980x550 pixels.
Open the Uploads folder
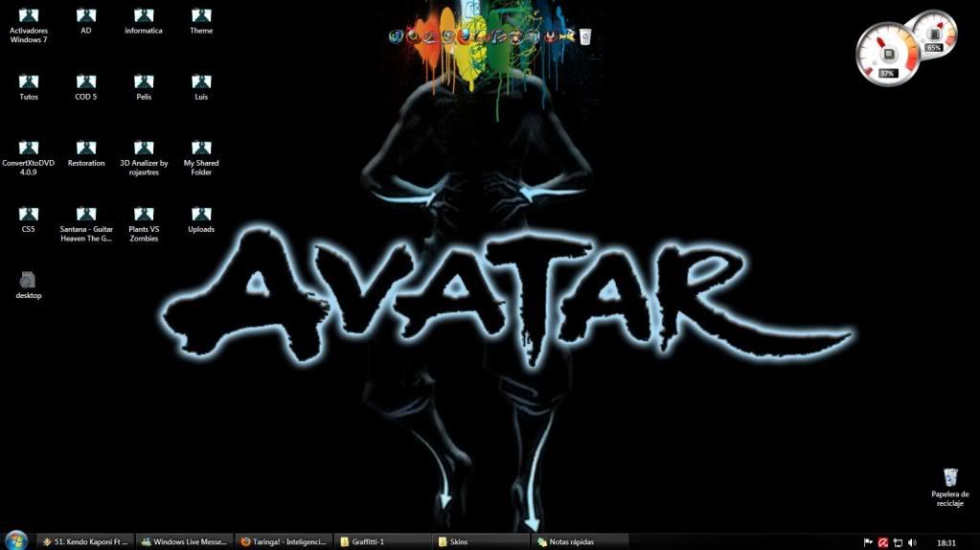point(201,220)
